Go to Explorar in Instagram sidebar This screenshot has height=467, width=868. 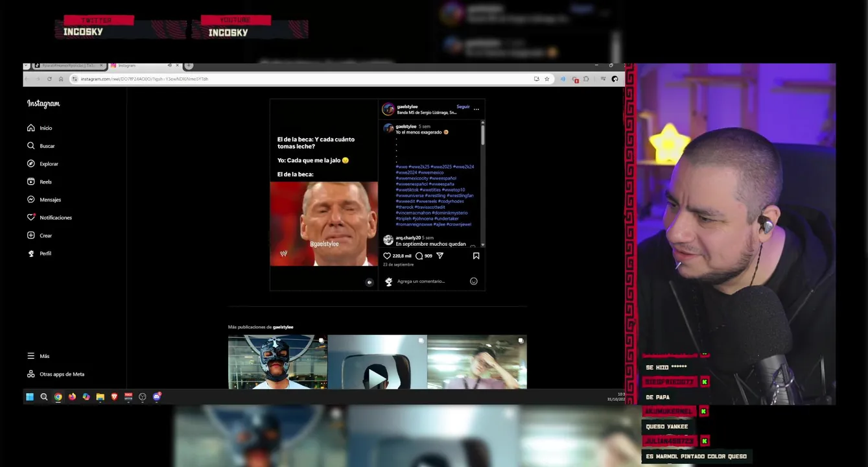point(43,164)
